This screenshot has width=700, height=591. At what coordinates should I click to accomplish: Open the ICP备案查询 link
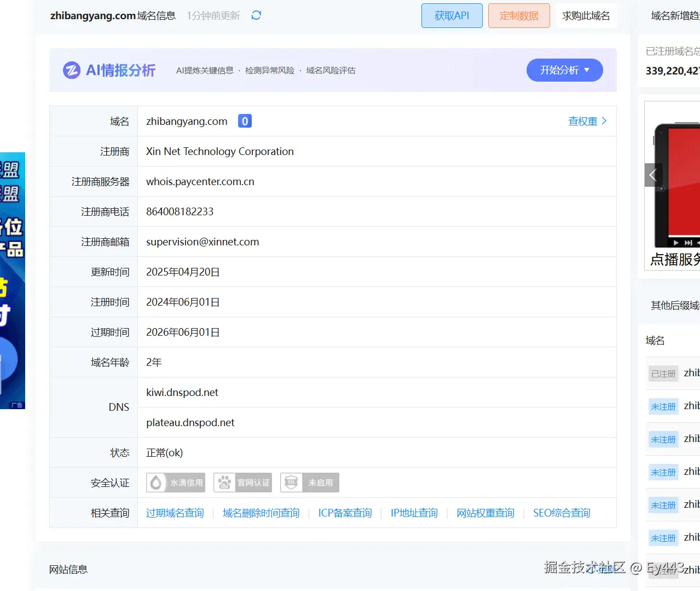click(x=345, y=513)
